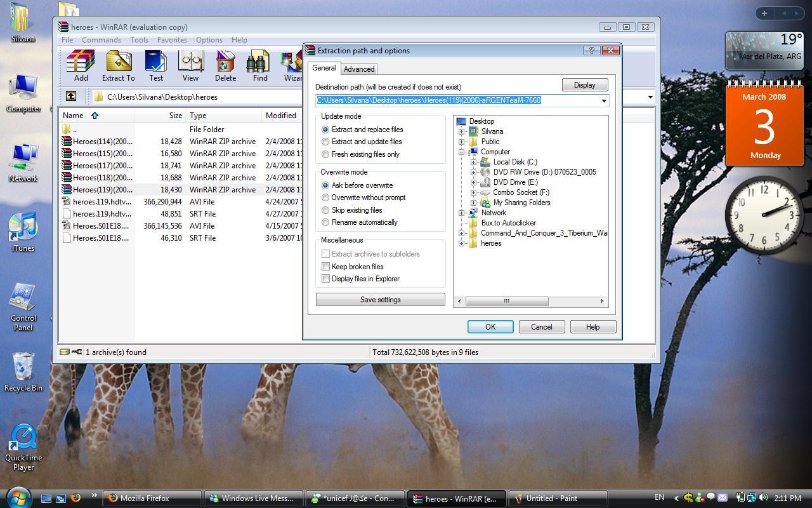The image size is (812, 508).
Task: Select the Computer desktop icon
Action: pyautogui.click(x=23, y=93)
